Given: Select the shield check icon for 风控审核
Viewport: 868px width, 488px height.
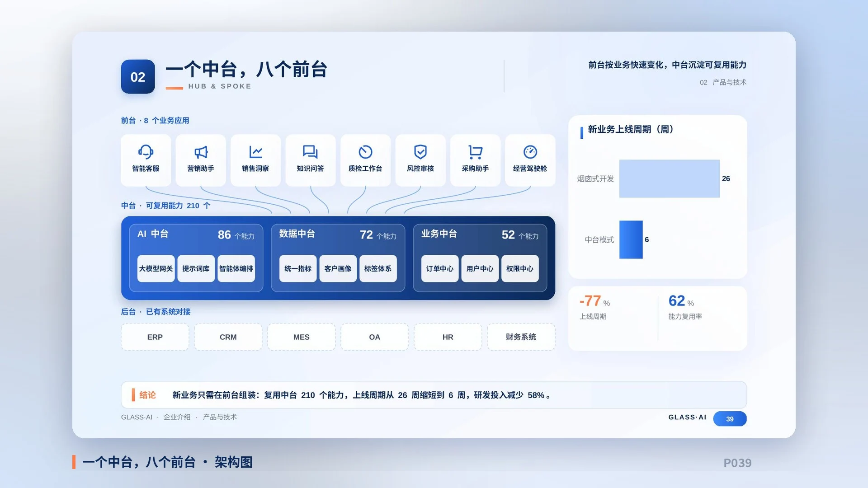Looking at the screenshot, I should pos(420,152).
